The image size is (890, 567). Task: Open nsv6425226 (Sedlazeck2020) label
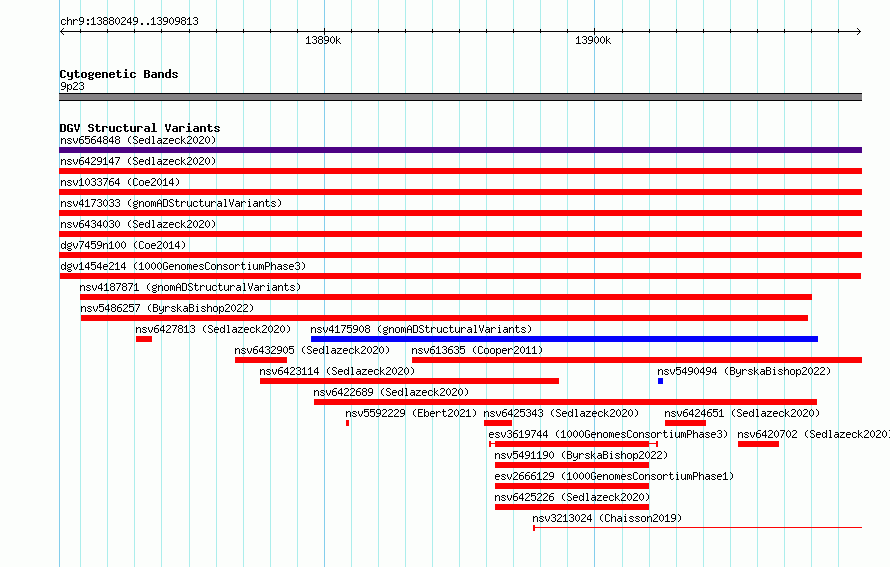tap(572, 497)
